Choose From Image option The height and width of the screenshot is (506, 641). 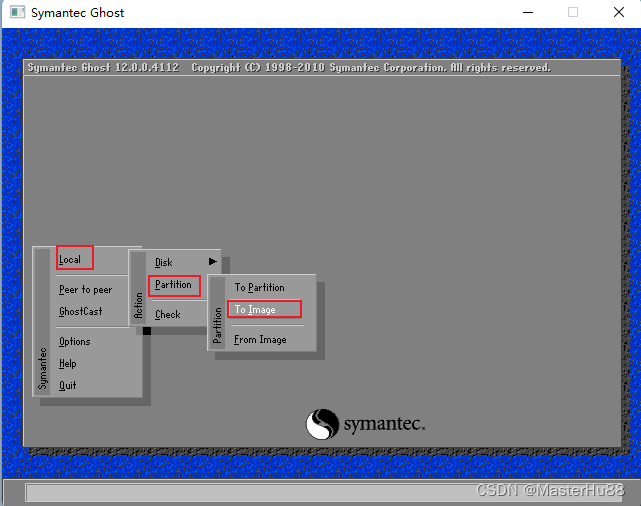(x=260, y=340)
